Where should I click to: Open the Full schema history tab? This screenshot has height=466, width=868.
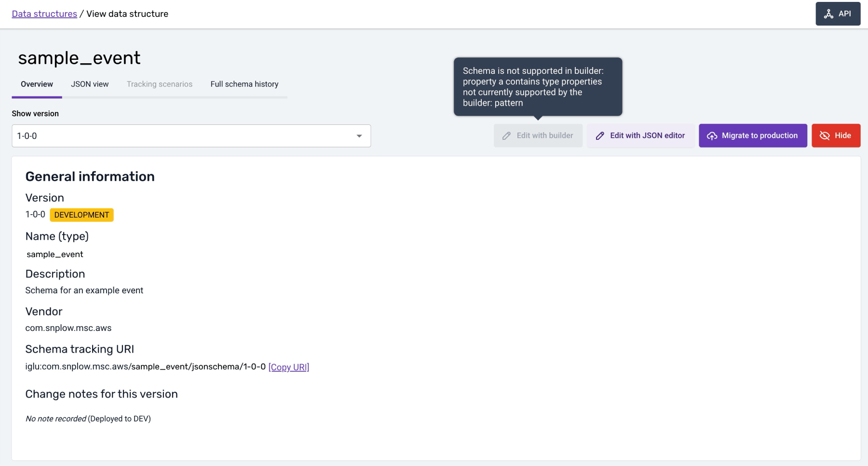coord(244,84)
